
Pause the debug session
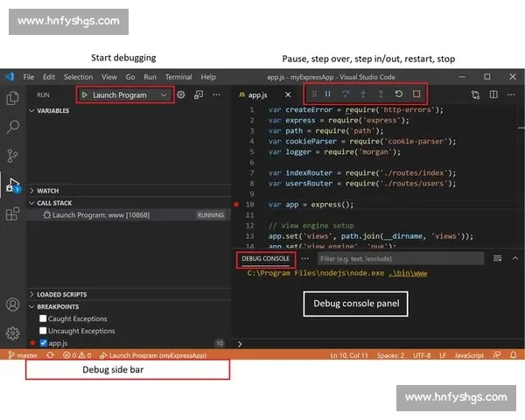pos(328,94)
